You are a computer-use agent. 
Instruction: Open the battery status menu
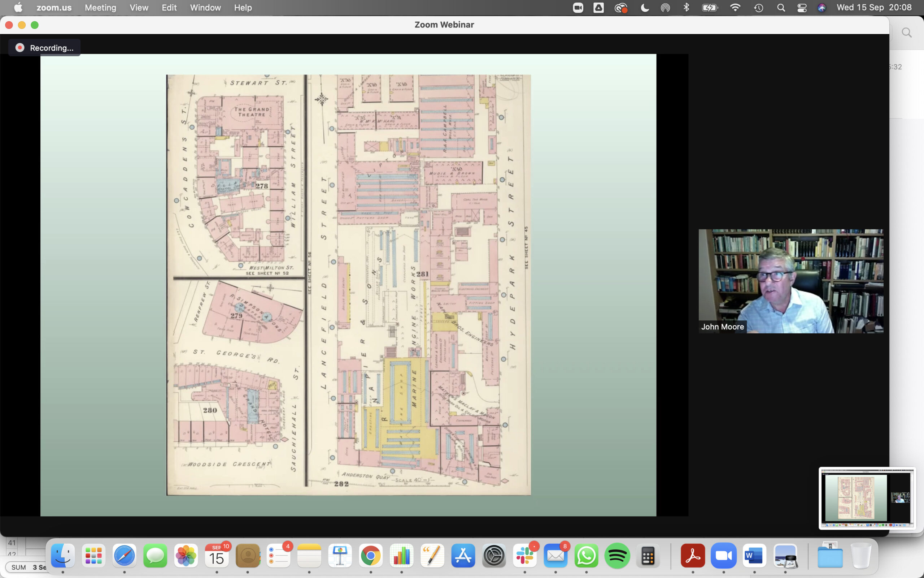click(710, 8)
